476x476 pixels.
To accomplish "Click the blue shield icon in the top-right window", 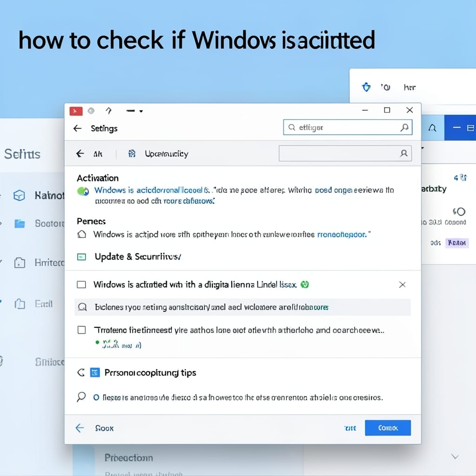I will pyautogui.click(x=366, y=87).
